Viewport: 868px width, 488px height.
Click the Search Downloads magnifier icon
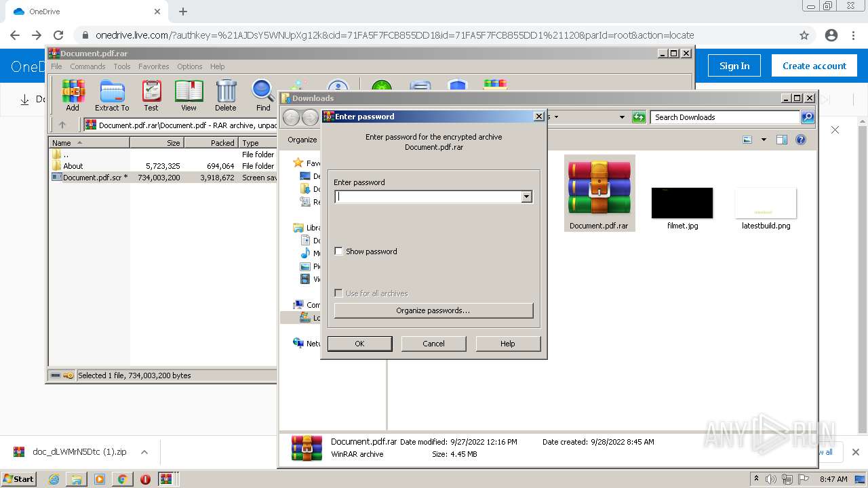coord(808,117)
